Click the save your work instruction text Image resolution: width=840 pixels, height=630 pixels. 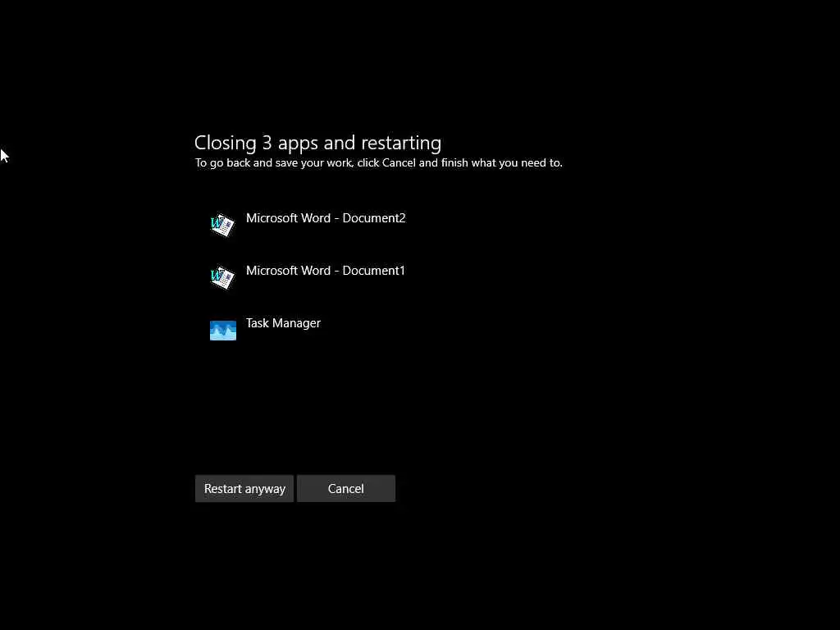pyautogui.click(x=379, y=163)
